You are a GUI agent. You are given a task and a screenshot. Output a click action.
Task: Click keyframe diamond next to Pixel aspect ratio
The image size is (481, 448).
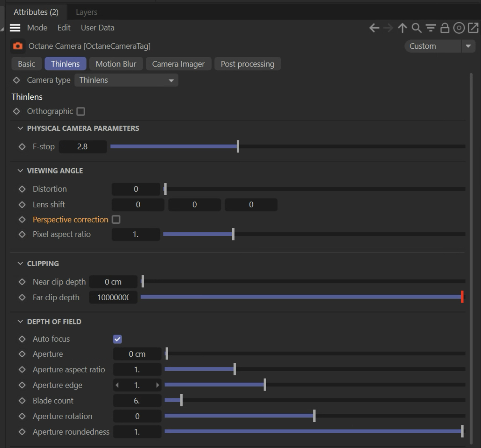pos(22,234)
